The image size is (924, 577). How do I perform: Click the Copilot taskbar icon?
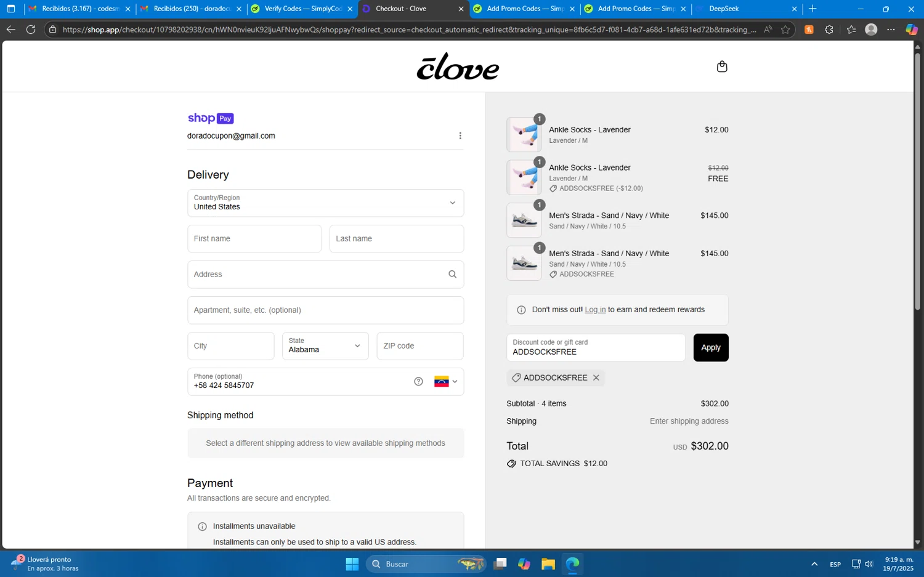click(524, 564)
